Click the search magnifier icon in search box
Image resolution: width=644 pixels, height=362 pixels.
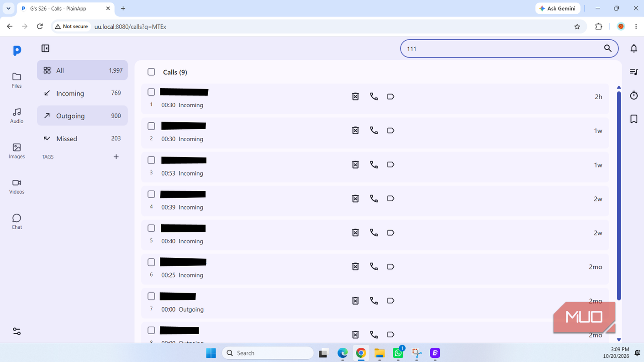coord(607,48)
